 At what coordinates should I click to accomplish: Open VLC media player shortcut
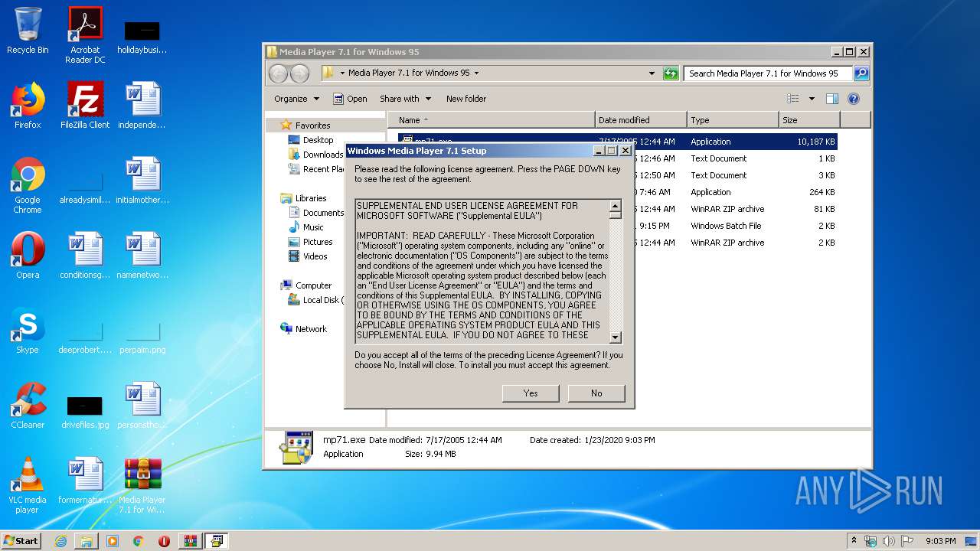(x=28, y=485)
